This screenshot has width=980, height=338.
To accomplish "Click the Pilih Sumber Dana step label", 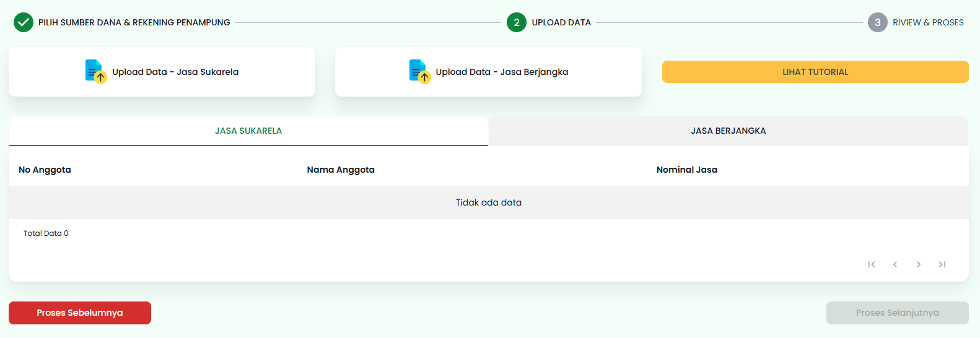I will [134, 22].
